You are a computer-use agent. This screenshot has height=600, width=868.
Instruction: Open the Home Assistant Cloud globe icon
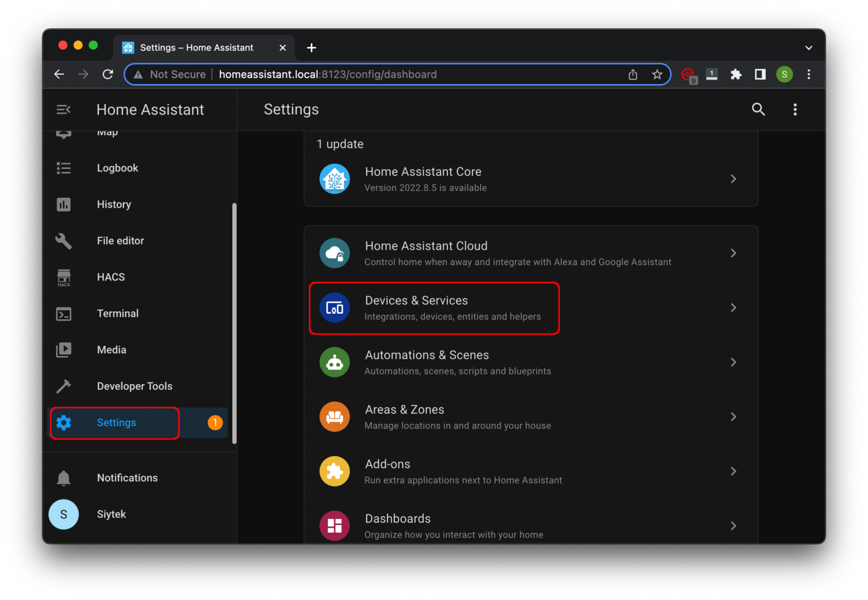click(x=335, y=253)
